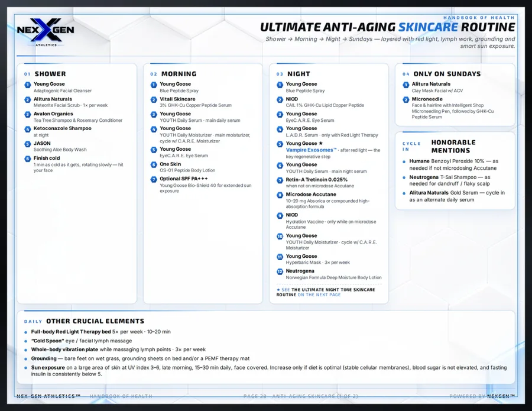Click 'Neutrogena T-Sal Shampoo' mention
The width and height of the screenshot is (532, 411).
point(450,180)
